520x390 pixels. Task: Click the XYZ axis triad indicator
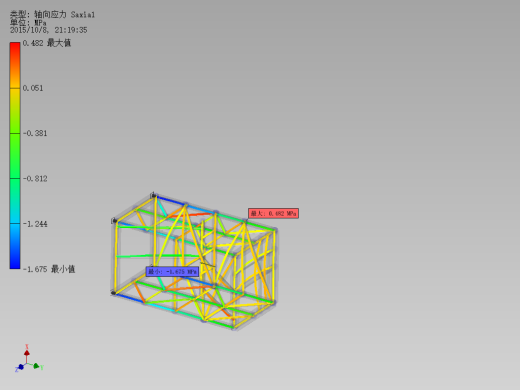(29, 359)
